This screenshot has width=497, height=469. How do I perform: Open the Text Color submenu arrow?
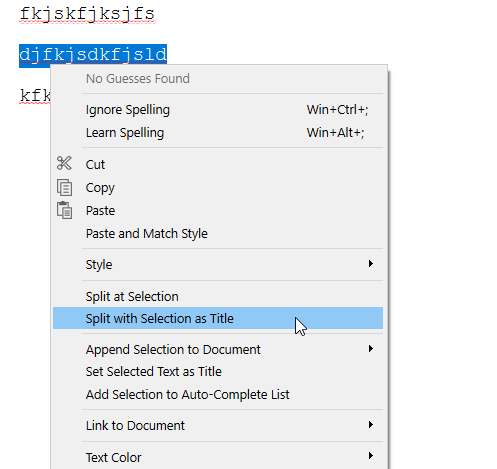371,456
